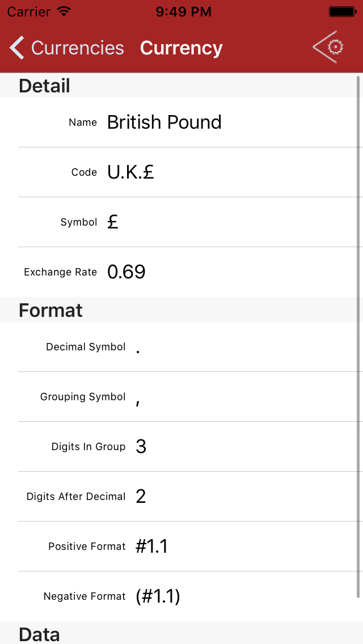Change Digits In Group value 3

pos(141,447)
